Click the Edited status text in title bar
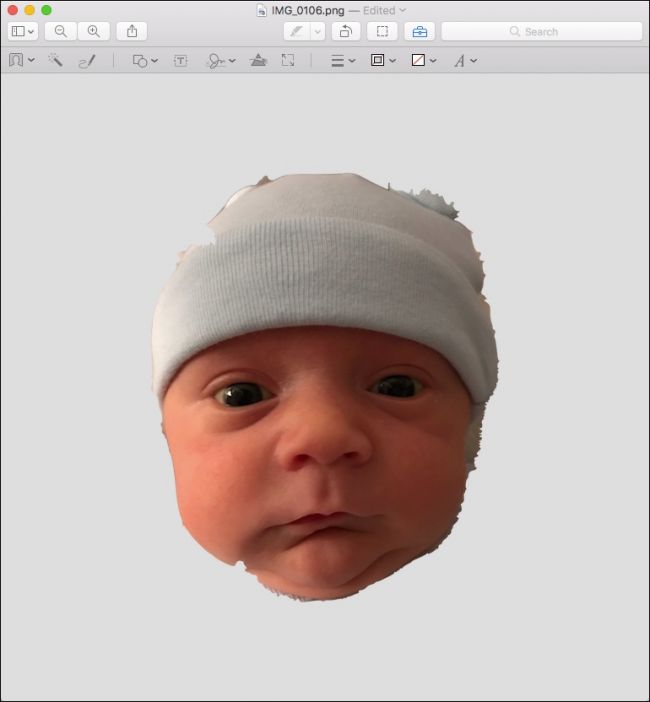The image size is (650, 702). [x=379, y=10]
